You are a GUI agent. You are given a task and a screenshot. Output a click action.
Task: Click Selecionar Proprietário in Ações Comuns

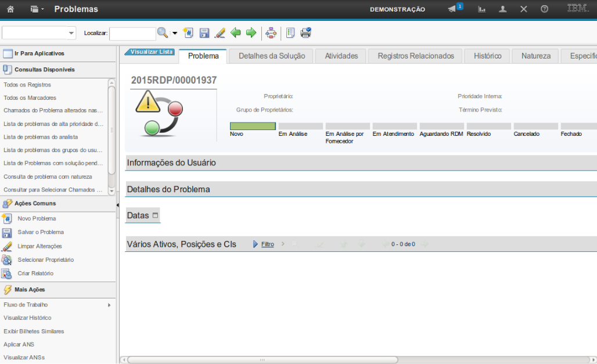coord(45,260)
